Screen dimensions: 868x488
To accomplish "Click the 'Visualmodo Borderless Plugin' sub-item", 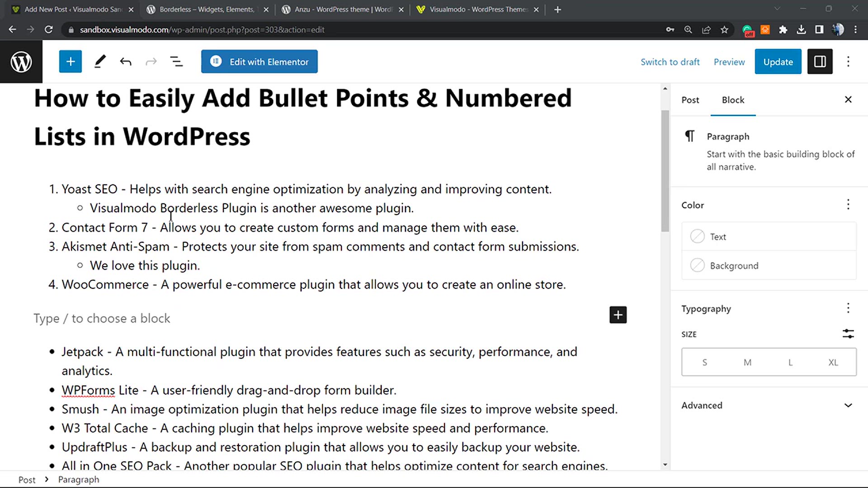I will [x=251, y=208].
